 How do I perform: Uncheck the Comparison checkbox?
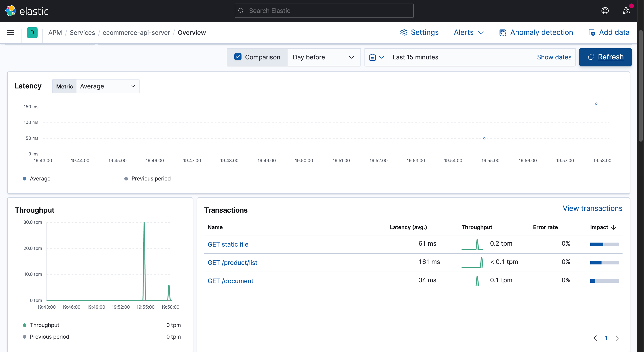238,57
